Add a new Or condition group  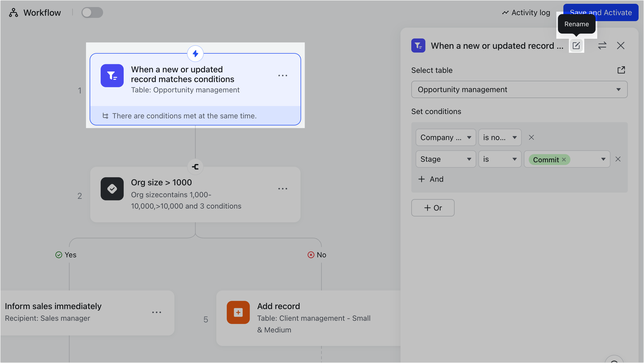432,208
